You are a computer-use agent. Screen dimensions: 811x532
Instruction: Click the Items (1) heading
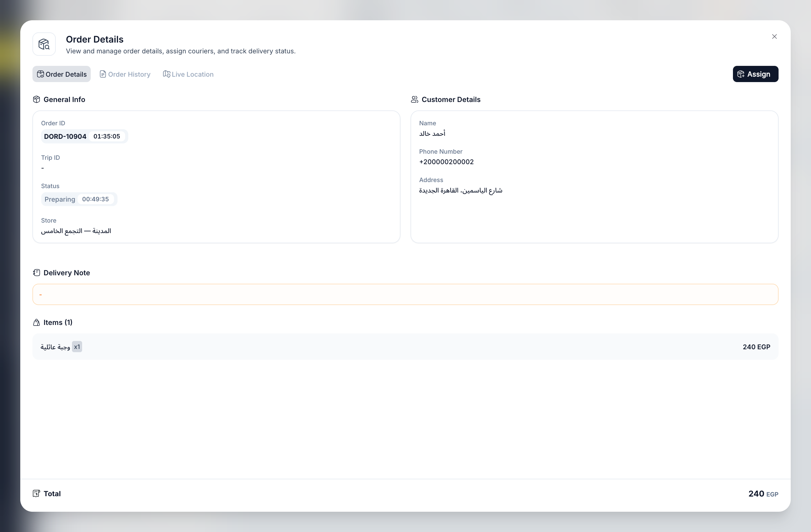click(x=58, y=323)
